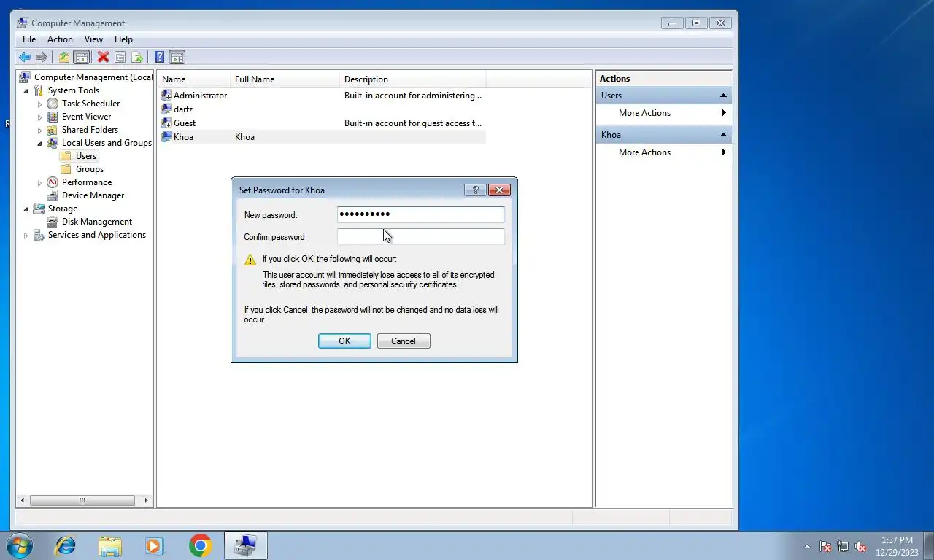Collapse the Storage tree node
The image size is (934, 560).
[x=26, y=209]
